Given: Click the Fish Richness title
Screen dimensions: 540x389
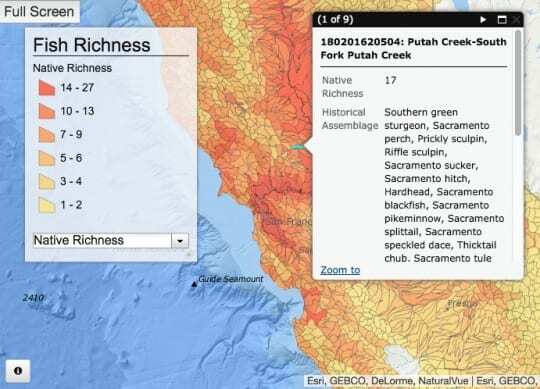Looking at the screenshot, I should pyautogui.click(x=92, y=45).
